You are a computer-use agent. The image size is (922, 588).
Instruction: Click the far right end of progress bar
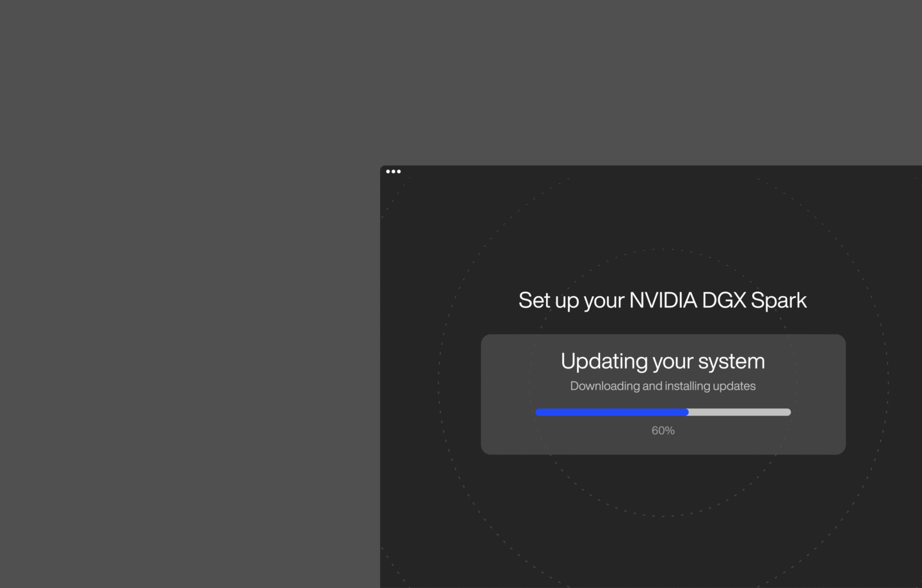pos(789,412)
